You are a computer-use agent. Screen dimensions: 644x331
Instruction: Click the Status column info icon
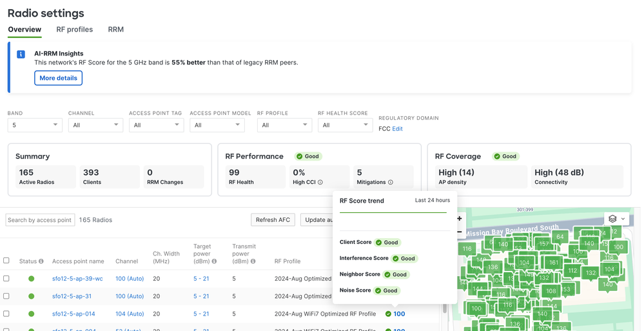[x=41, y=261]
